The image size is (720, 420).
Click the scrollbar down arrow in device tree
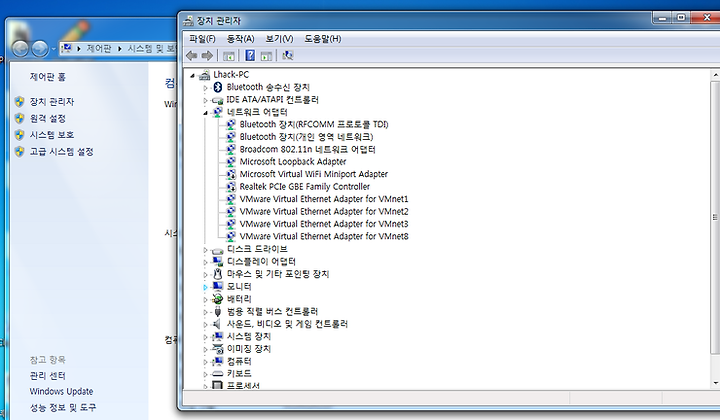coord(715,383)
